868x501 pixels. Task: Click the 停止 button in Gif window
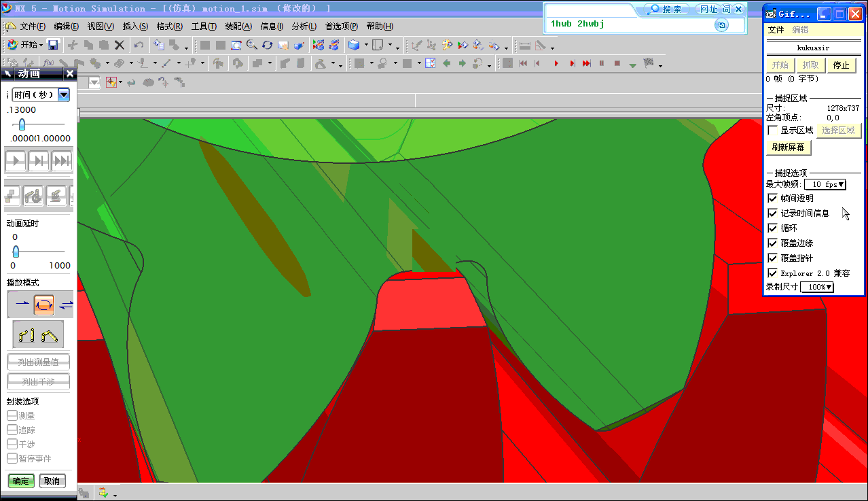[x=841, y=65]
